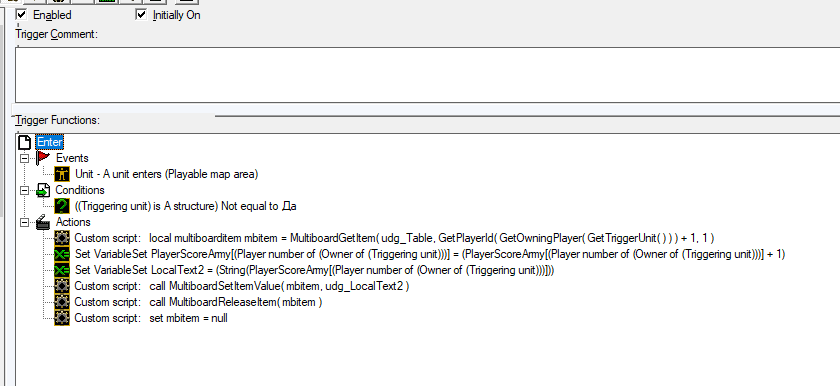Select the 'is A structure' Not equal condition
The height and width of the screenshot is (386, 840).
[x=185, y=206]
